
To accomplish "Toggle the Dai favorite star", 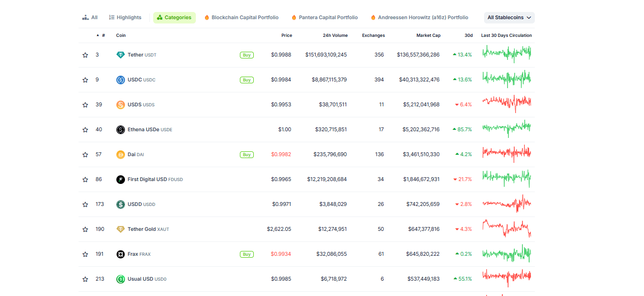I will pyautogui.click(x=85, y=155).
